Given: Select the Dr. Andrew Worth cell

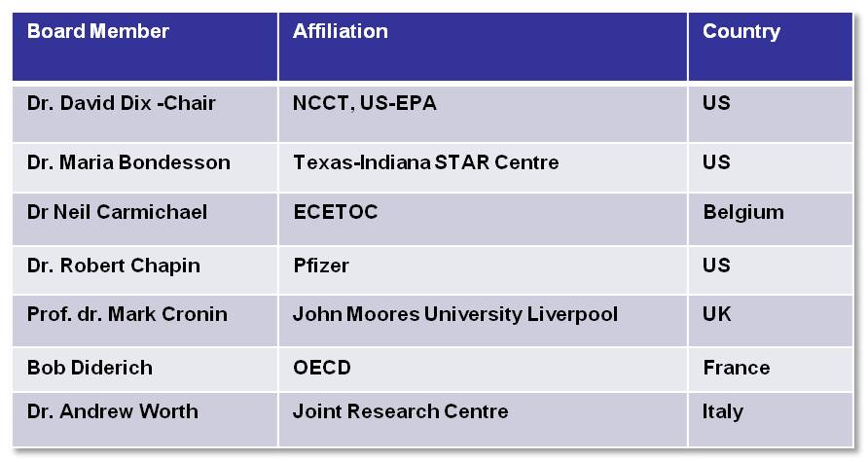Looking at the screenshot, I should click(113, 411).
